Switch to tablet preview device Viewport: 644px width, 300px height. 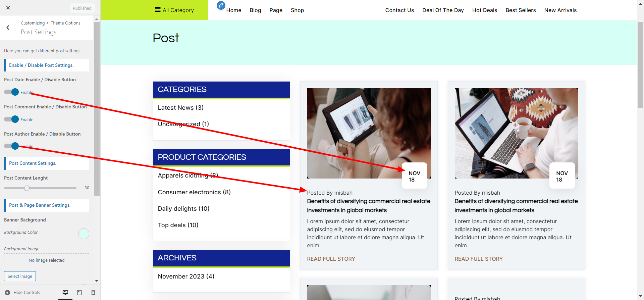pyautogui.click(x=79, y=293)
